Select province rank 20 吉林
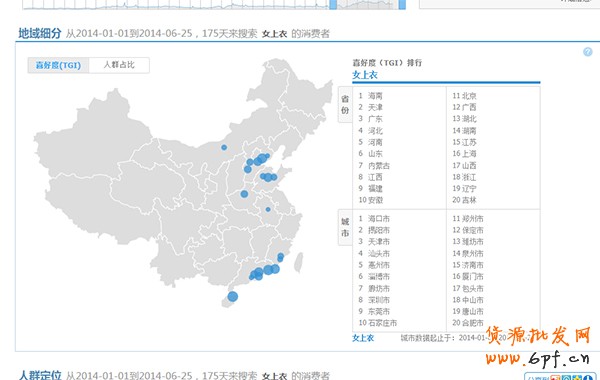Image resolution: width=600 pixels, height=380 pixels. pyautogui.click(x=464, y=200)
